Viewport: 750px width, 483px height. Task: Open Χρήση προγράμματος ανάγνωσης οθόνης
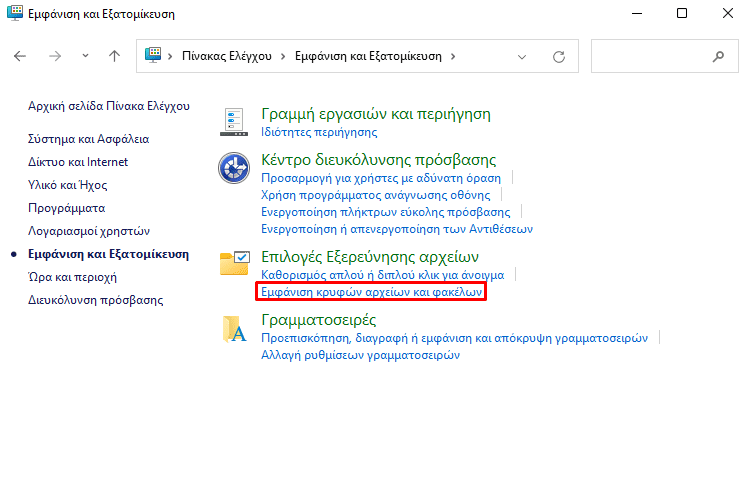(375, 195)
